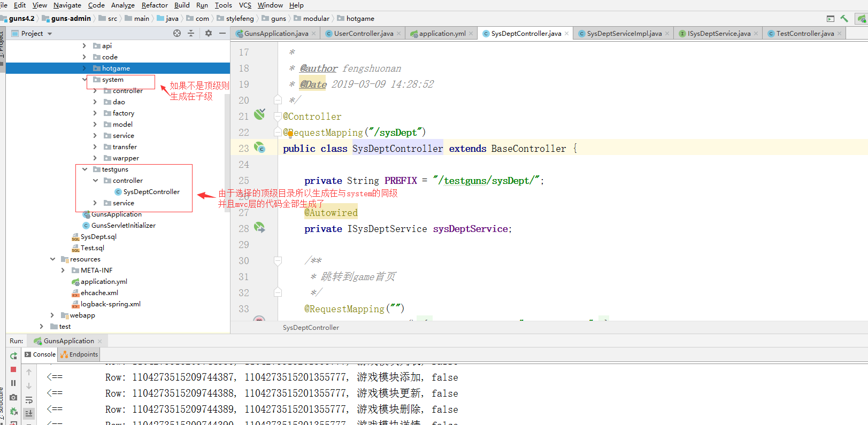This screenshot has width=868, height=425.
Task: Click the modular breadcrumb
Action: click(x=312, y=19)
